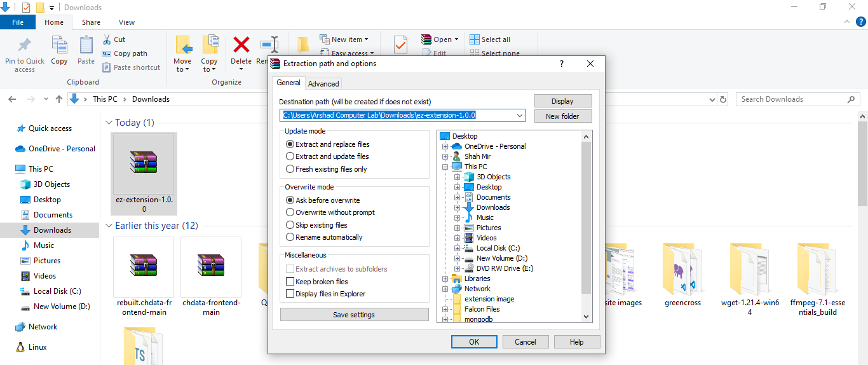Select rebuilt.chdata-frontend-main archive icon
The image size is (868, 365).
pyautogui.click(x=144, y=265)
